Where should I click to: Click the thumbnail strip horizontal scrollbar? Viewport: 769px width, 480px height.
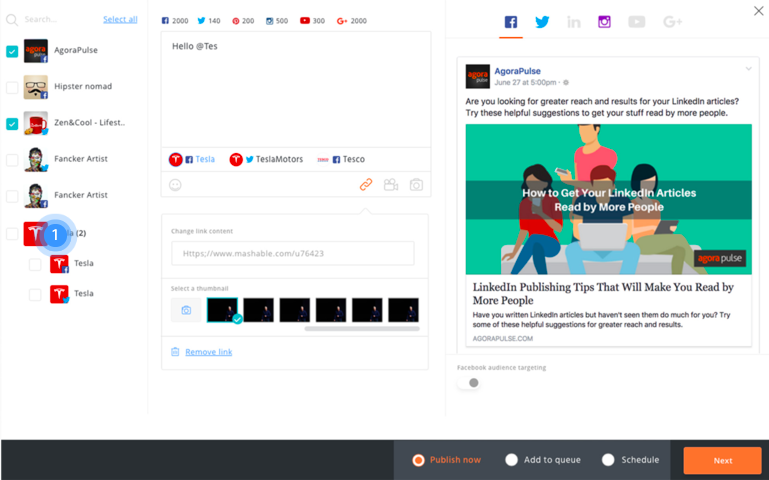click(362, 328)
